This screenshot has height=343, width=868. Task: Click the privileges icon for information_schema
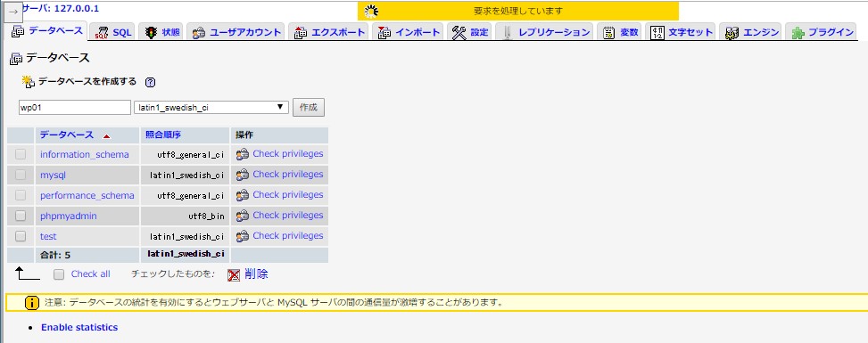point(243,154)
